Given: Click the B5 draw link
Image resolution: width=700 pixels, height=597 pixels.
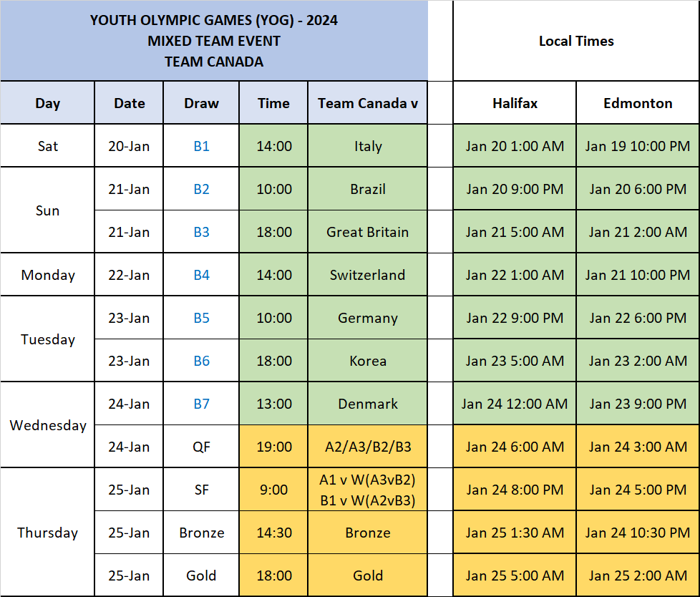Looking at the screenshot, I should tap(201, 318).
